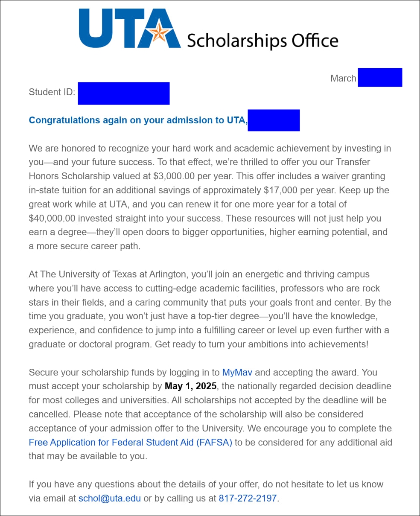Image resolution: width=420 pixels, height=516 pixels.
Task: Click the redacted name box after UTA
Action: coord(274,120)
